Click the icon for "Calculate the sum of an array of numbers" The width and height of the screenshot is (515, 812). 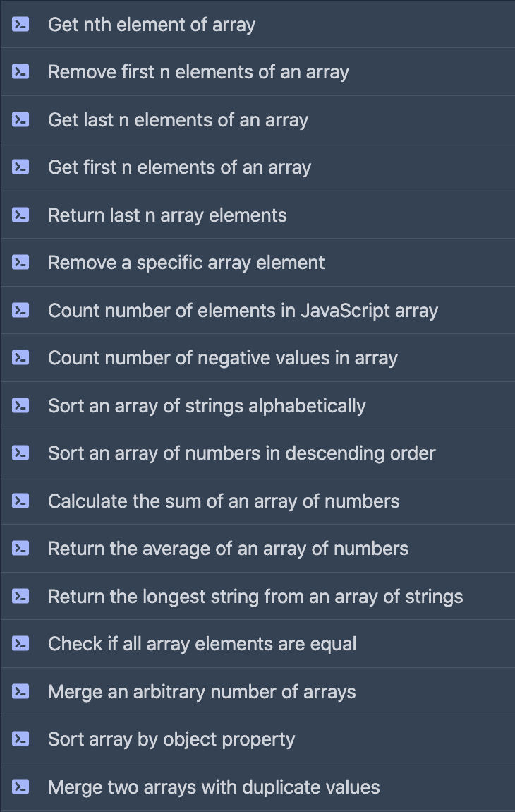(x=21, y=501)
